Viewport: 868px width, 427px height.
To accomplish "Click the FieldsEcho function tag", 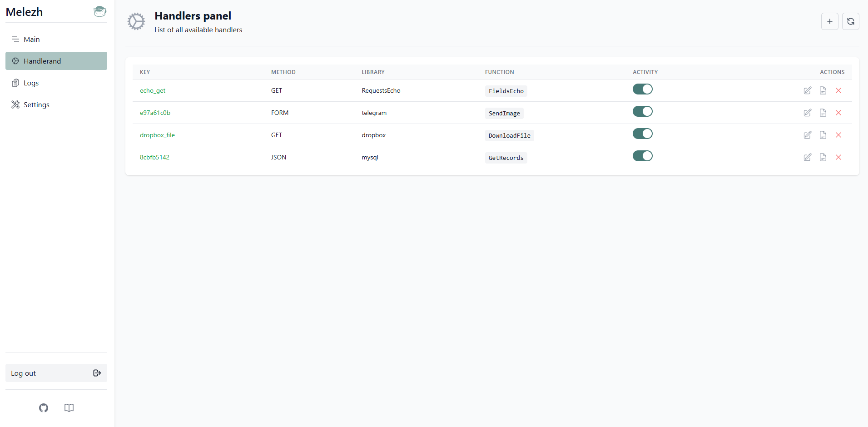I will 506,91.
